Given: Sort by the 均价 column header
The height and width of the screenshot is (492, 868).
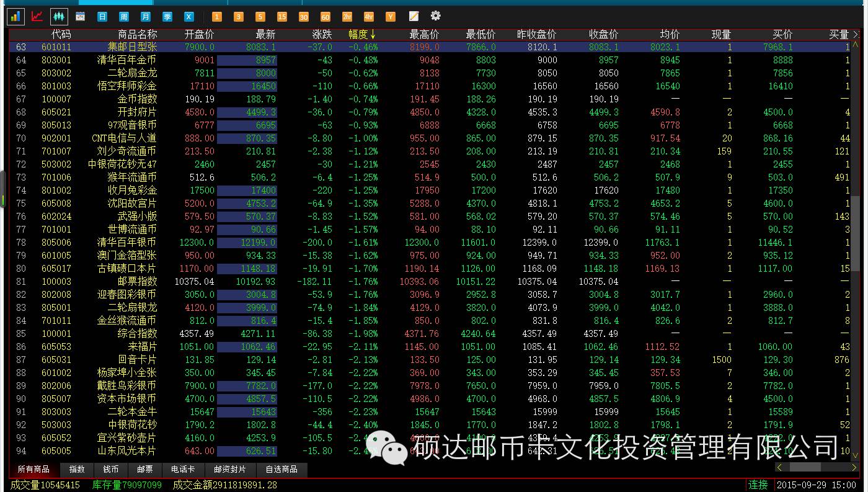Looking at the screenshot, I should click(x=670, y=35).
